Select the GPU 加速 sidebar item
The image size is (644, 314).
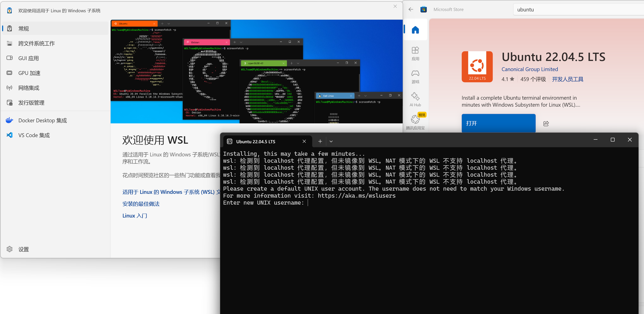point(29,73)
